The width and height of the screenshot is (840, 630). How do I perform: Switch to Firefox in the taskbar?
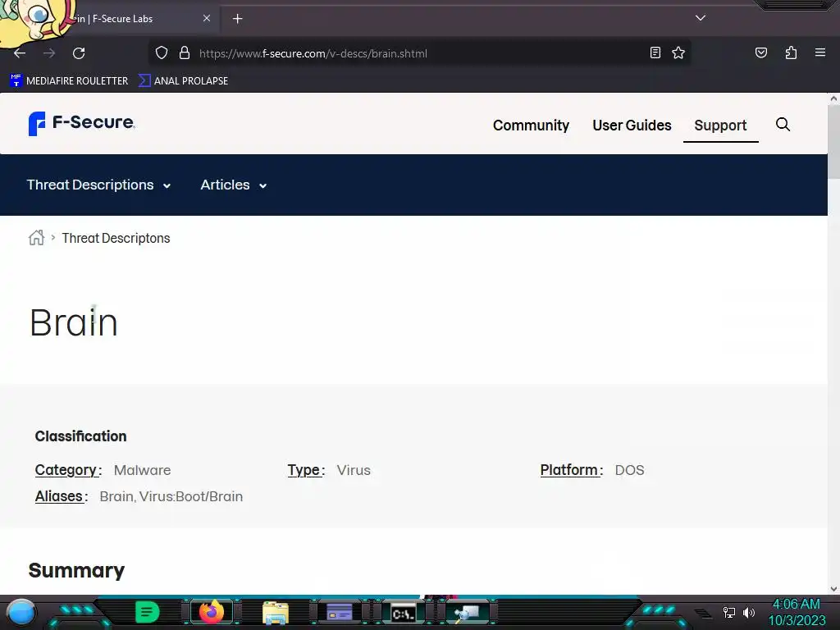point(211,612)
